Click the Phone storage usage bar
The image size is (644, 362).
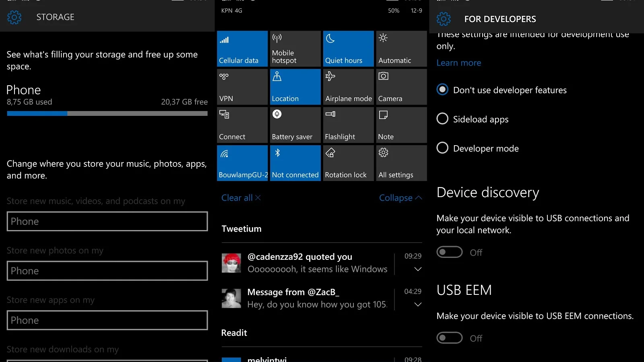pos(107,113)
